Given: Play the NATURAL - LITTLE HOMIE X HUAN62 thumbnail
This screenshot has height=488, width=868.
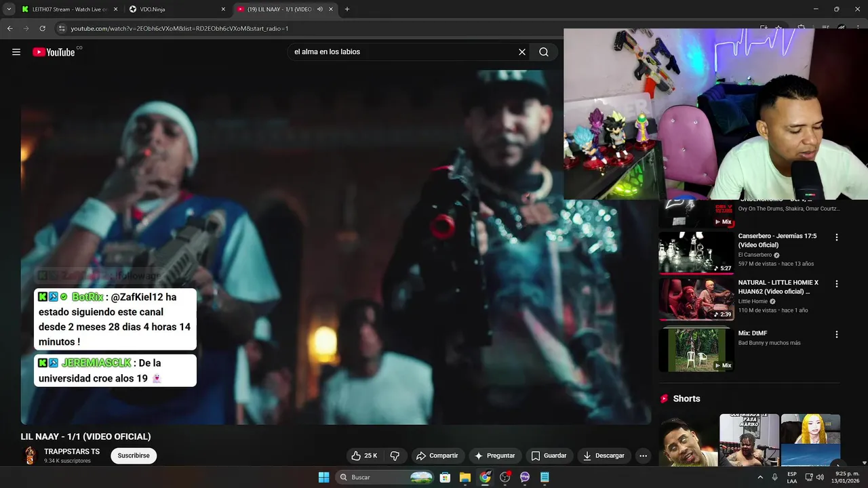Looking at the screenshot, I should pos(696,299).
